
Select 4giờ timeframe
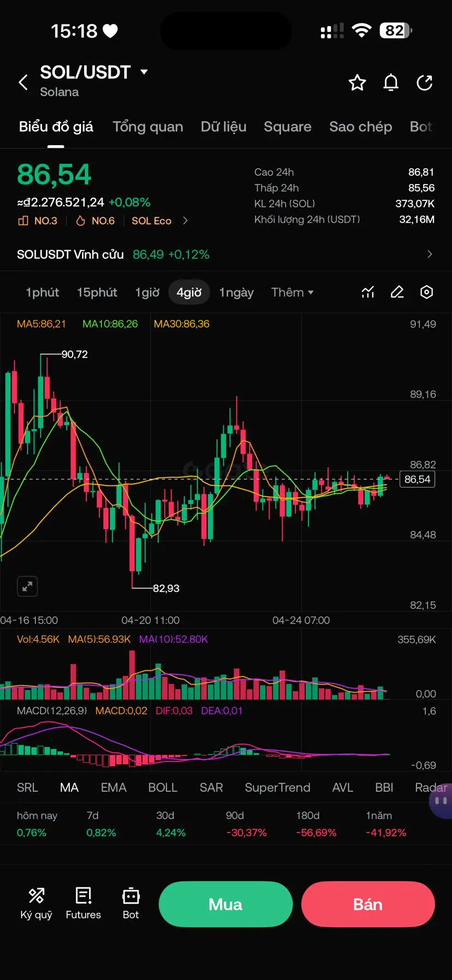coord(189,293)
